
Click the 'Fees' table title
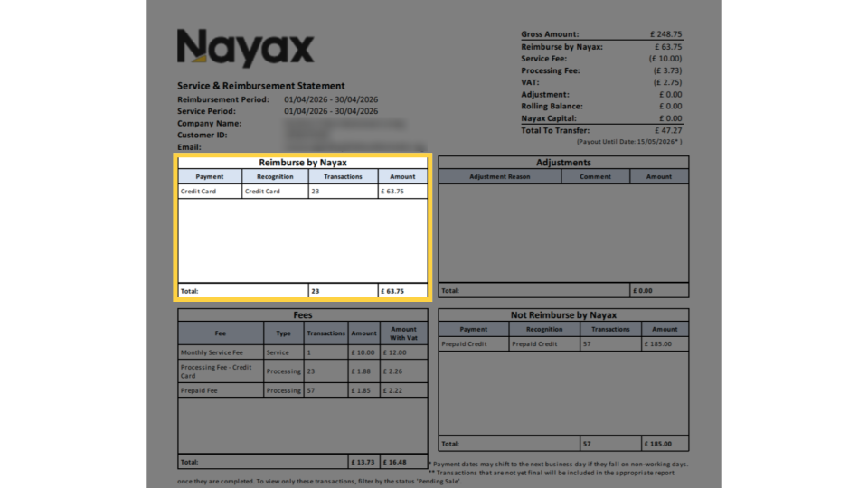303,315
